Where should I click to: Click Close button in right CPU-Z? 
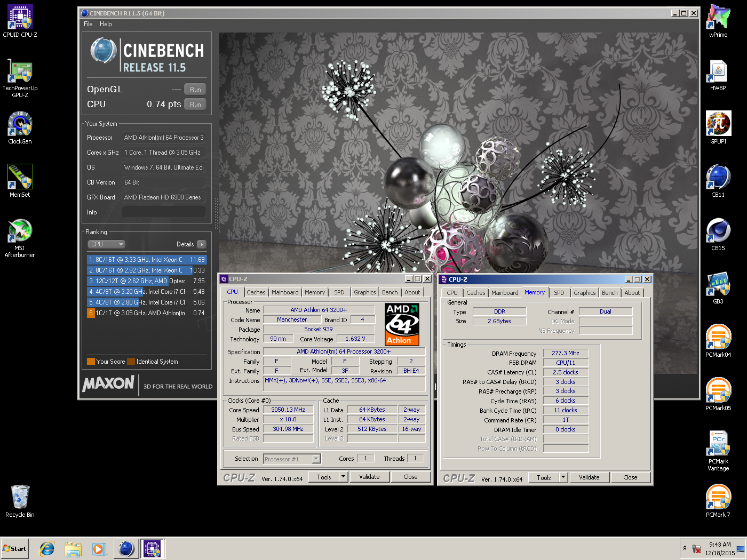coord(630,478)
